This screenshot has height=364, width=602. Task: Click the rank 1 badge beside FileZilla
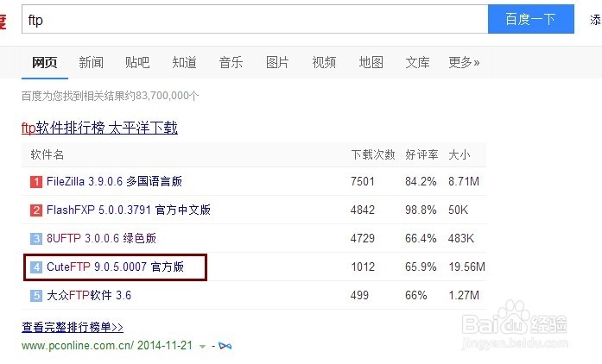tap(36, 181)
